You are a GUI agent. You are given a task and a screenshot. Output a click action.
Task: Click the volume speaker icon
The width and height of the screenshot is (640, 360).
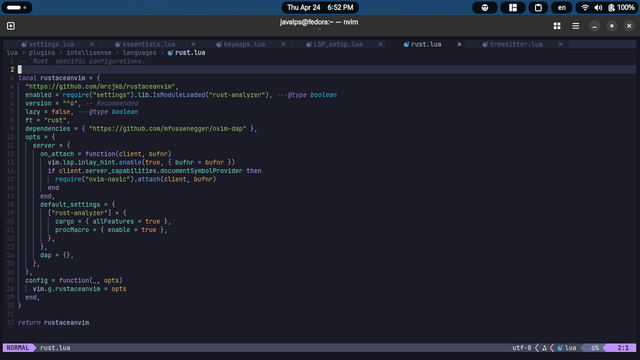click(598, 7)
